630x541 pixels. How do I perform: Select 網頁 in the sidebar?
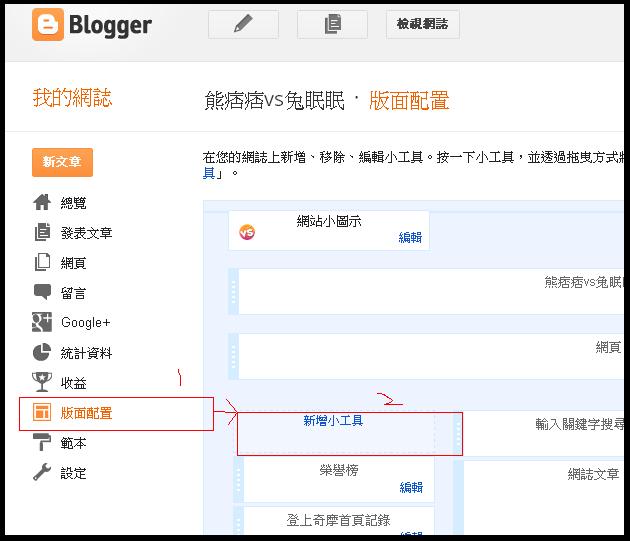(73, 263)
